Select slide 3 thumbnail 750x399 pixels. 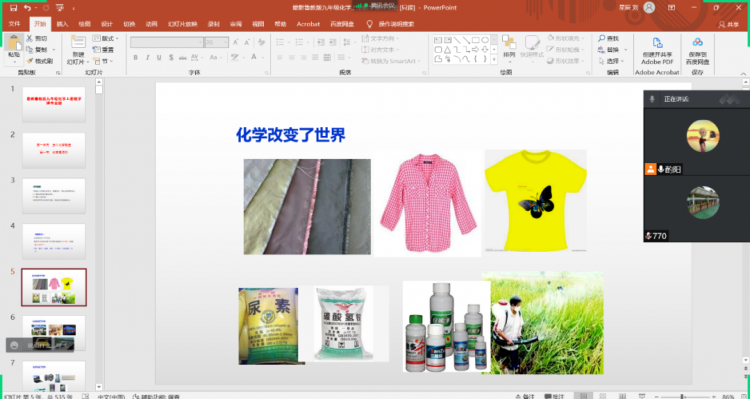[x=54, y=196]
